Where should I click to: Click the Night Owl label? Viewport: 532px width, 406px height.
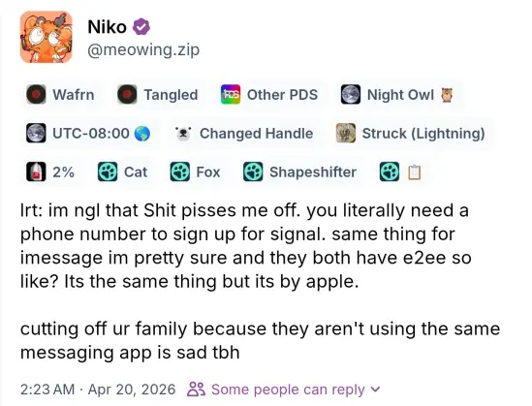[397, 95]
